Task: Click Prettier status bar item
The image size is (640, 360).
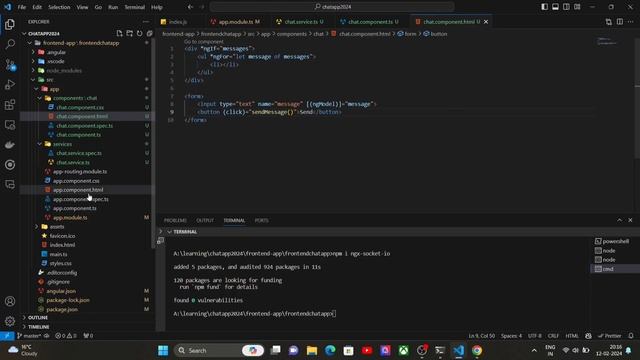Action: point(609,336)
